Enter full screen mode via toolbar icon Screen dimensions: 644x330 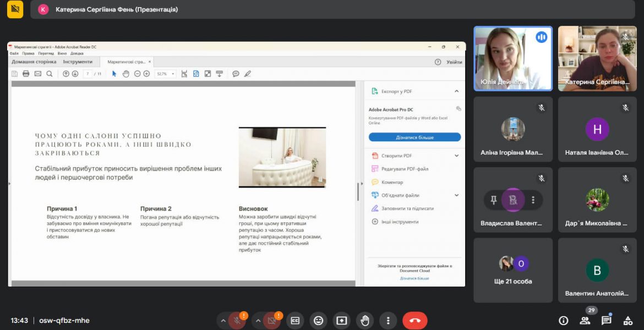208,74
